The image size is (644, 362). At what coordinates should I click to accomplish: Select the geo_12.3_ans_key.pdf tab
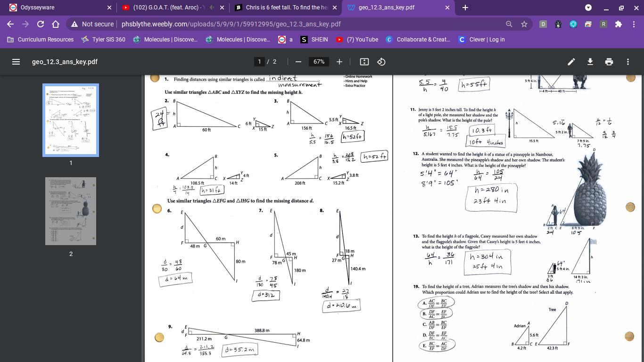pyautogui.click(x=399, y=8)
